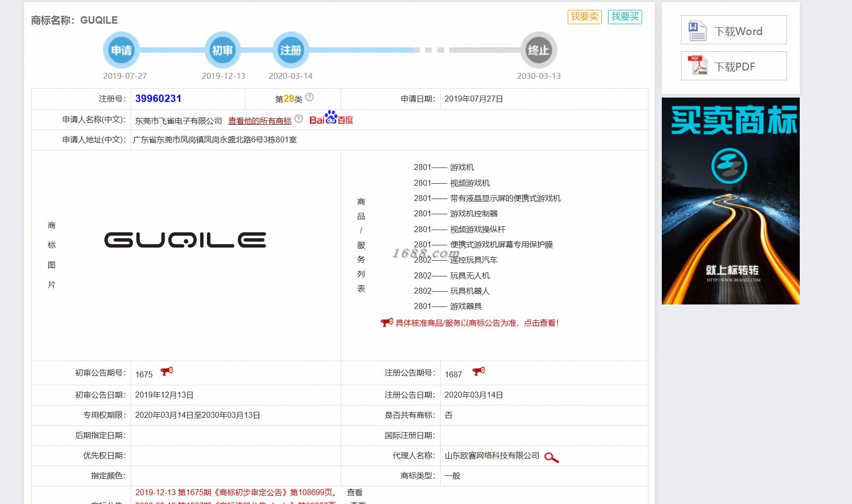Click the 注册 stage circle icon
The width and height of the screenshot is (852, 504).
point(291,50)
